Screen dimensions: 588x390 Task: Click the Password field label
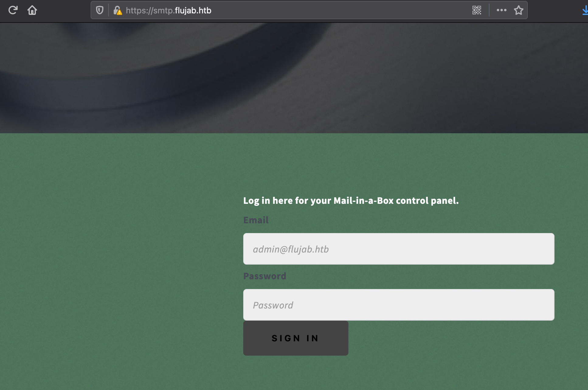(x=265, y=276)
